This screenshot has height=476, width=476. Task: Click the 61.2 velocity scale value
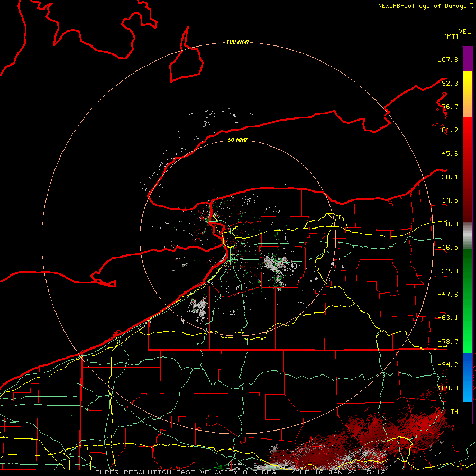click(450, 130)
